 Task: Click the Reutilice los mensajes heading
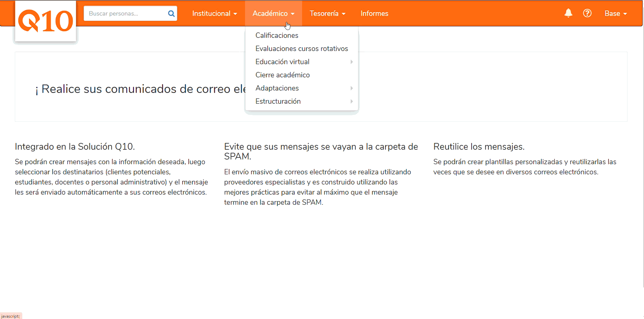point(479,147)
